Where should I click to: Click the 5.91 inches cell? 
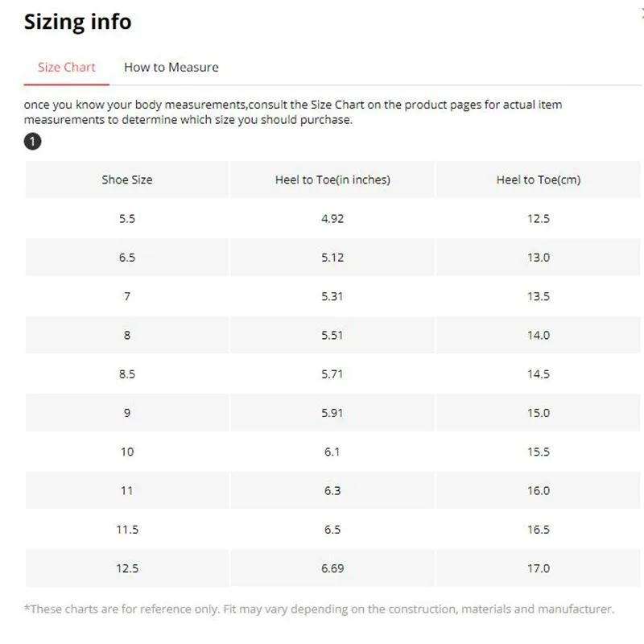pyautogui.click(x=332, y=413)
